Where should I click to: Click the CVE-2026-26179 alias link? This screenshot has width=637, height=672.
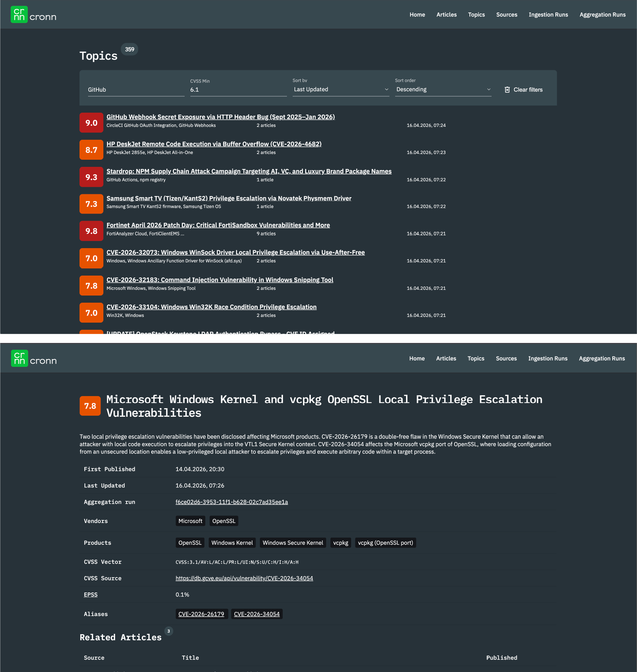pyautogui.click(x=201, y=614)
